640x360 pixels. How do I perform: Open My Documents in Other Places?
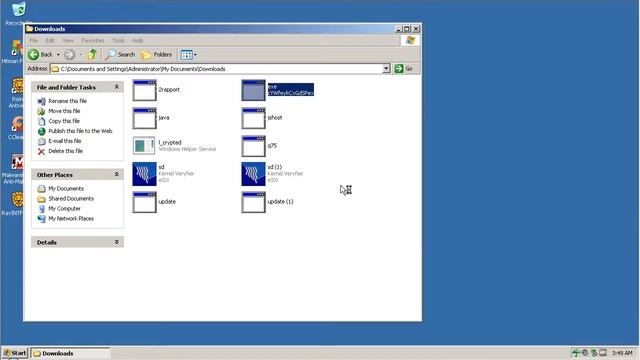tap(66, 188)
